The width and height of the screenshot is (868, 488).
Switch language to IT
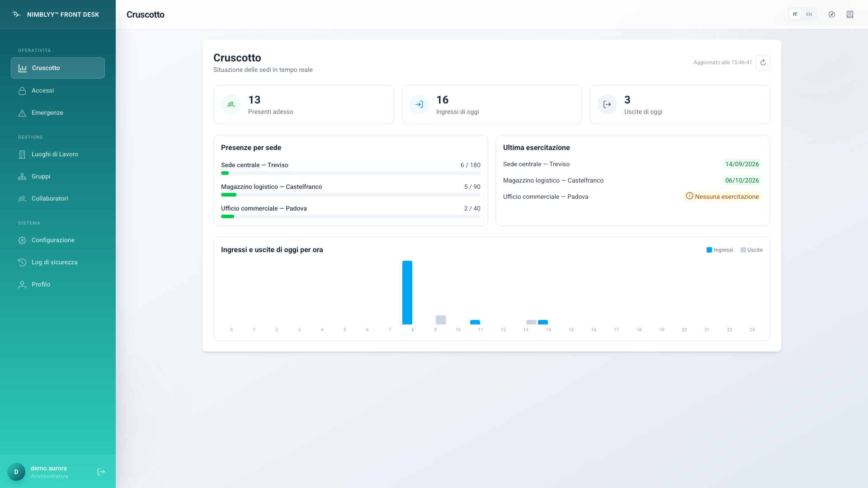click(795, 14)
